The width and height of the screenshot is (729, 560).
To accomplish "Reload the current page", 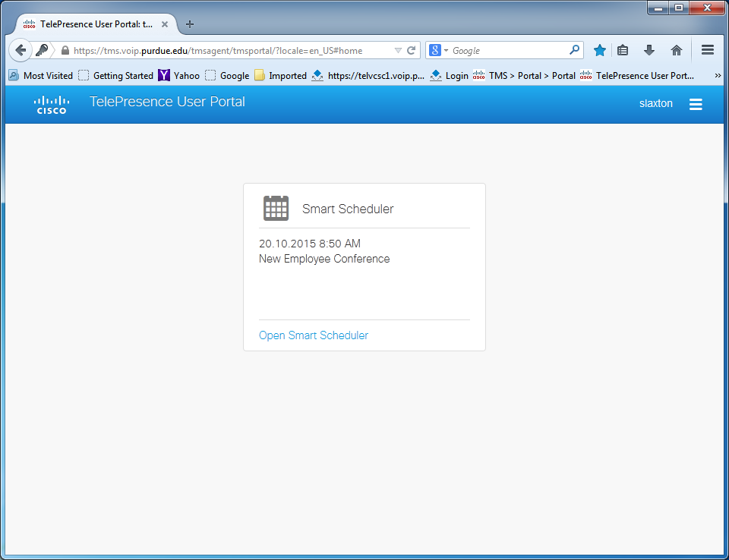I will click(412, 51).
